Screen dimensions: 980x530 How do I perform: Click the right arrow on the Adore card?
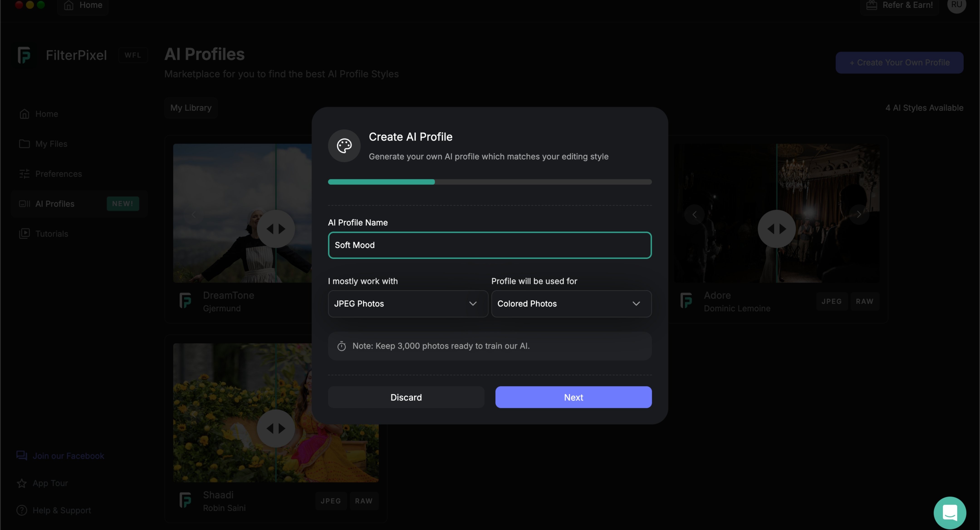click(859, 214)
